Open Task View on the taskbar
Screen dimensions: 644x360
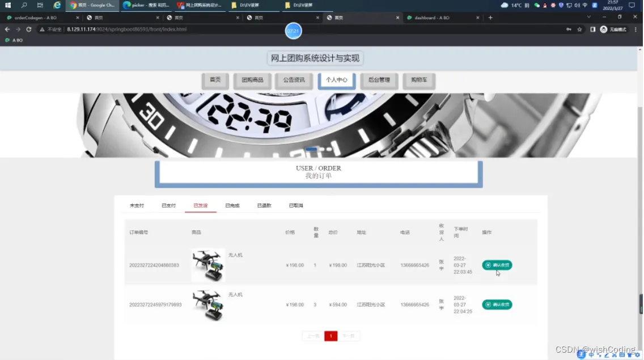[40, 5]
